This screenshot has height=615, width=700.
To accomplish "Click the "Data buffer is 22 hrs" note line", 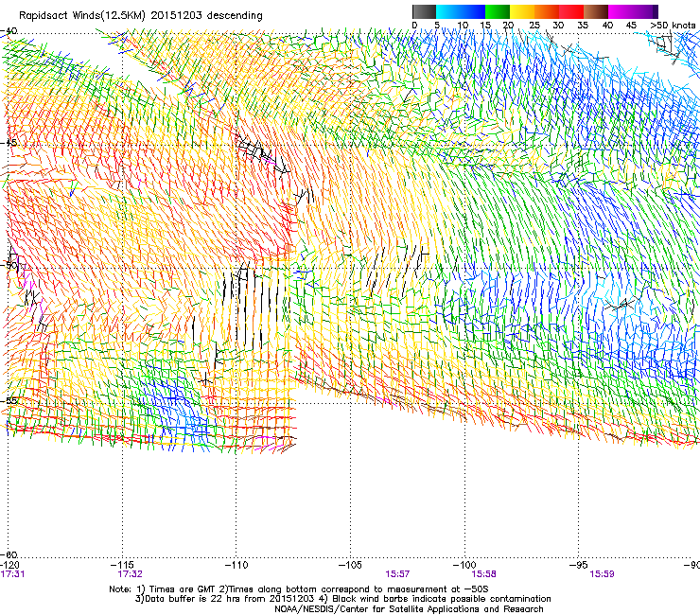I will [343, 599].
